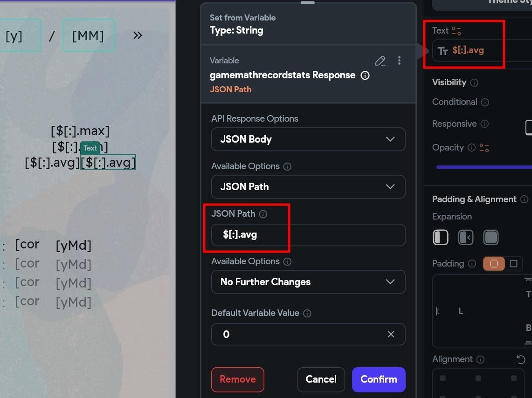
Task: Expand the JSON Path options dropdown
Action: click(x=308, y=186)
